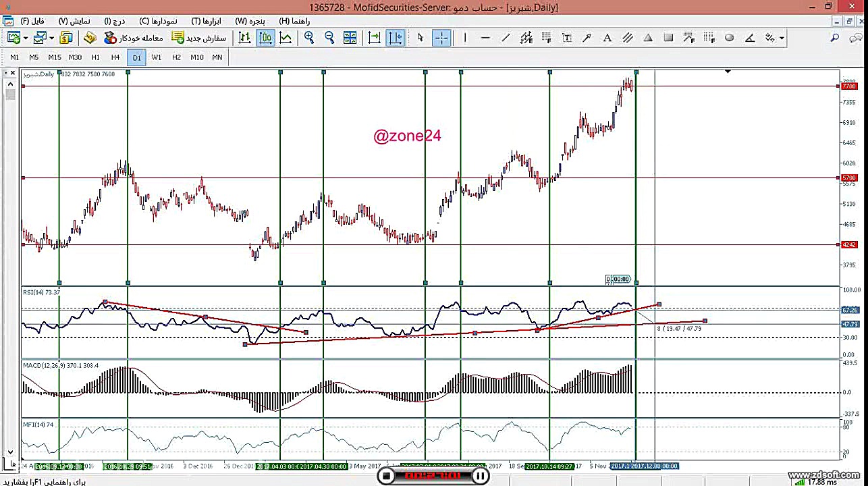Expand the new chart dropdown arrow

(x=25, y=38)
